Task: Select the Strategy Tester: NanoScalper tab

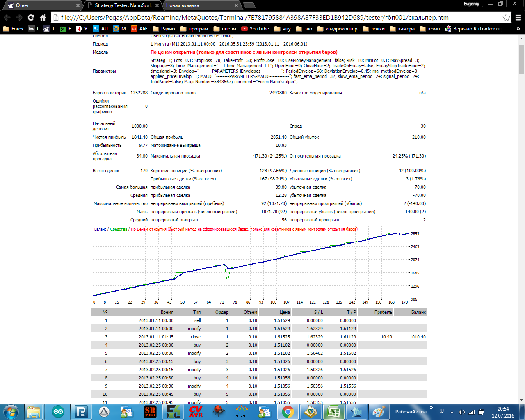Action: [123, 5]
